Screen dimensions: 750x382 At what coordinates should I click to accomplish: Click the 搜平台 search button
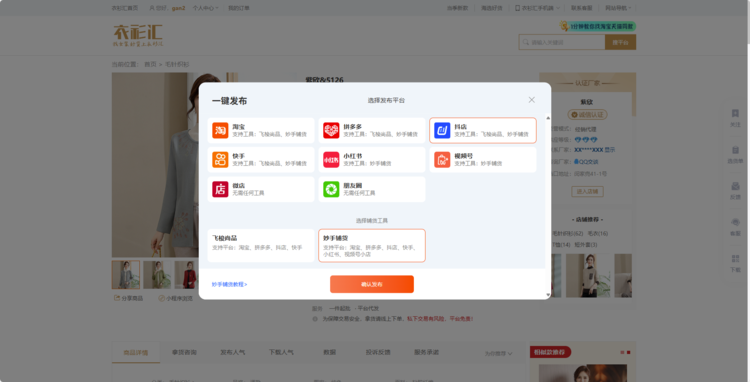620,42
